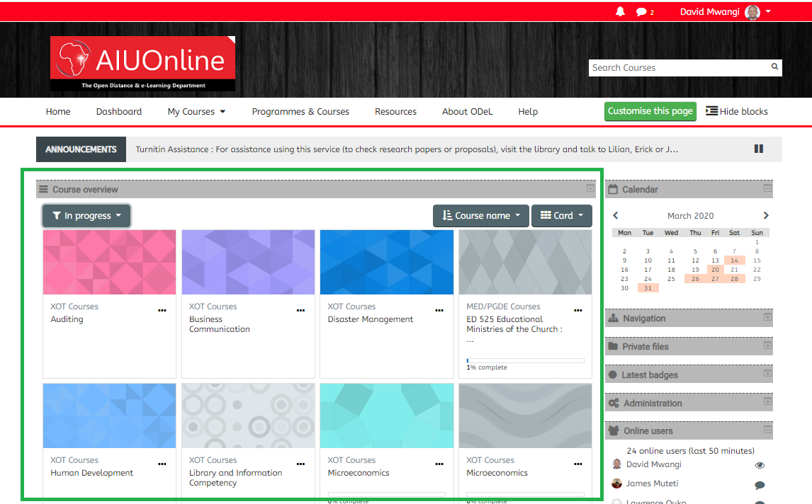
Task: Toggle visibility eye next to David Mwangi
Action: [x=760, y=466]
